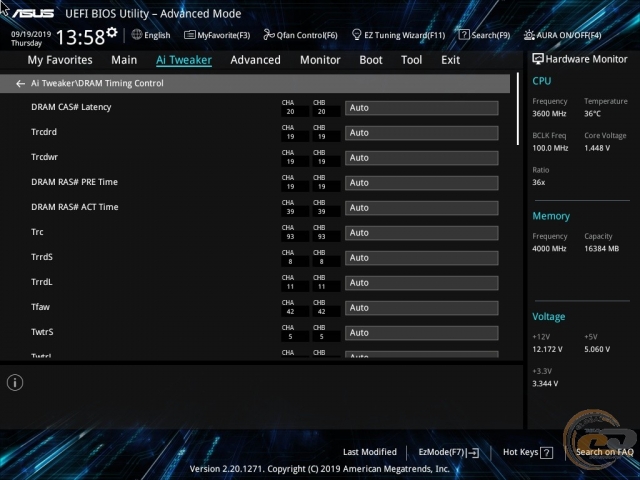Click the back arrow beside Ai Tweaker\DRAM Timing Control
This screenshot has width=640, height=480.
(20, 84)
